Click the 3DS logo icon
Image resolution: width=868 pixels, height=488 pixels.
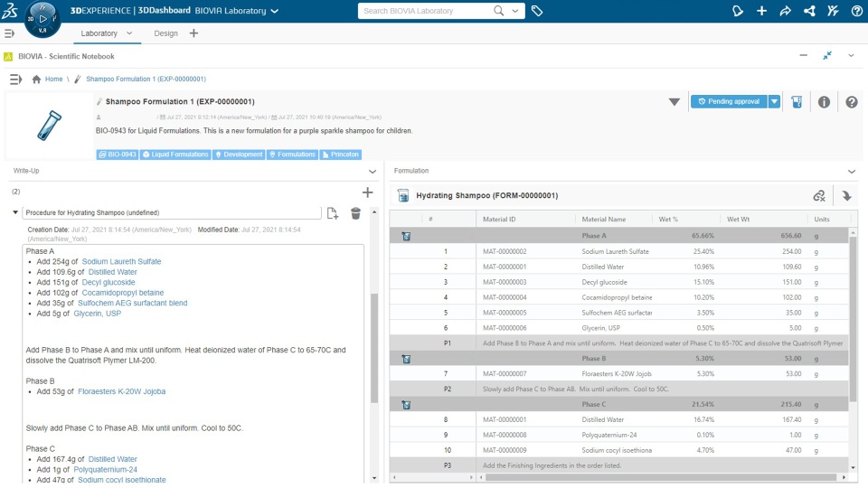[x=9, y=11]
